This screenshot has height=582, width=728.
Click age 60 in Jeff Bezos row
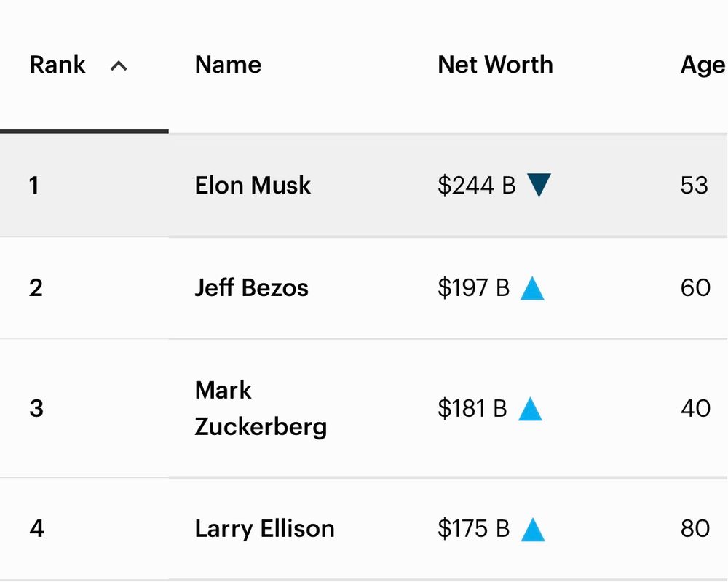(695, 288)
